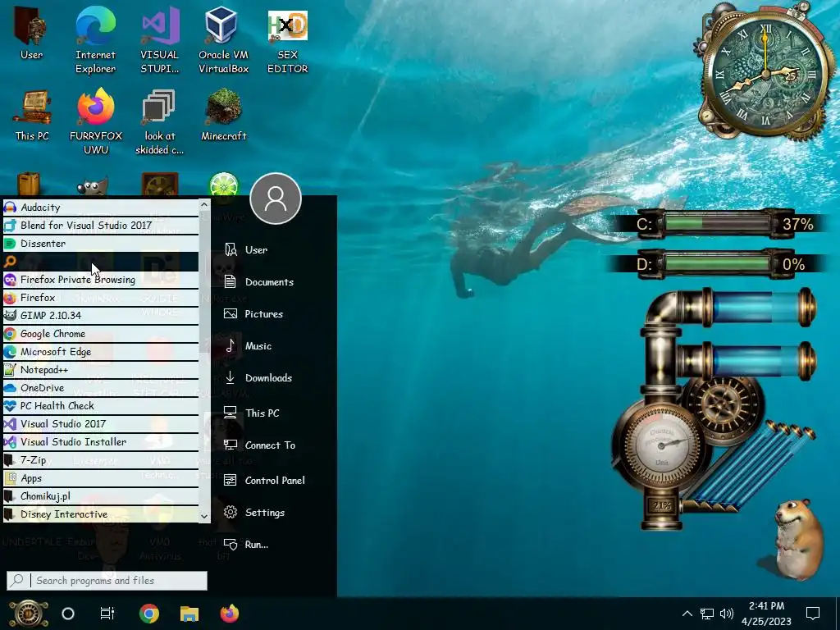Open the VISUAL STUPI... desktop shortcut
Image resolution: width=840 pixels, height=630 pixels.
[x=160, y=40]
